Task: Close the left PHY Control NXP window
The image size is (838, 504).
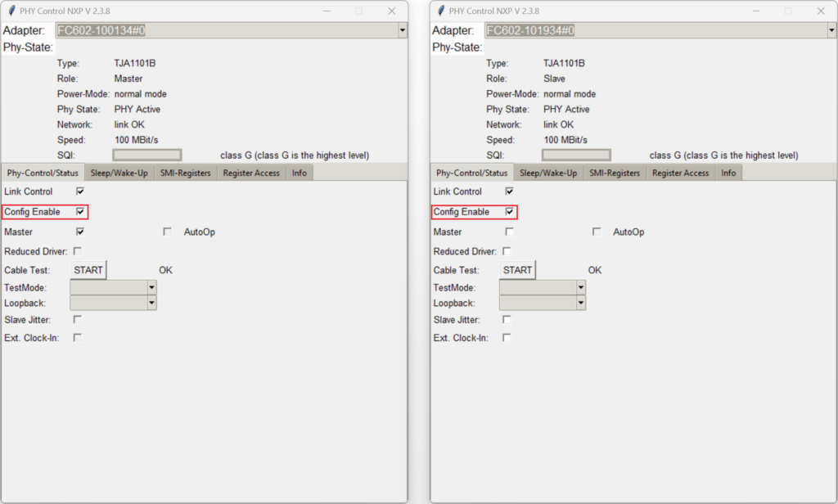Action: tap(392, 11)
